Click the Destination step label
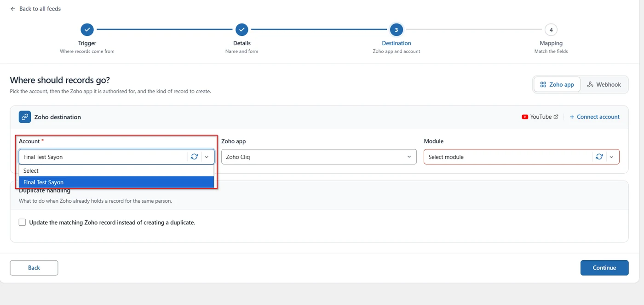 tap(397, 43)
